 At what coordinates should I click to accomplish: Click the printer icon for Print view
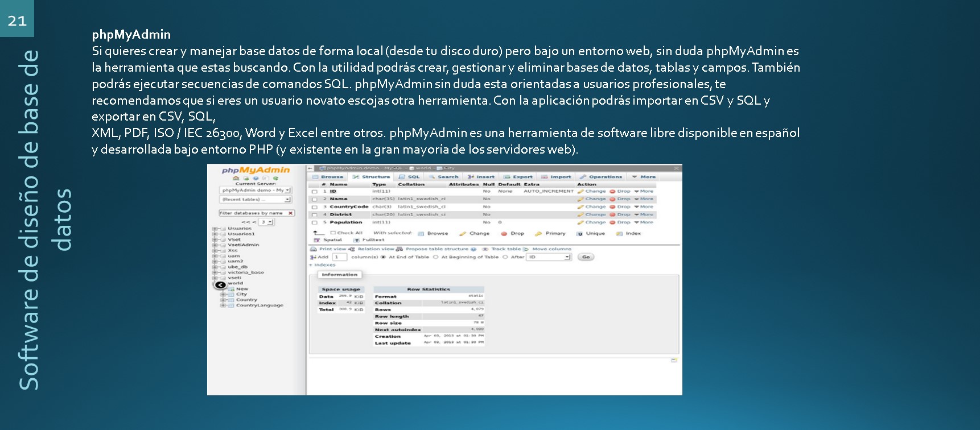pos(313,249)
